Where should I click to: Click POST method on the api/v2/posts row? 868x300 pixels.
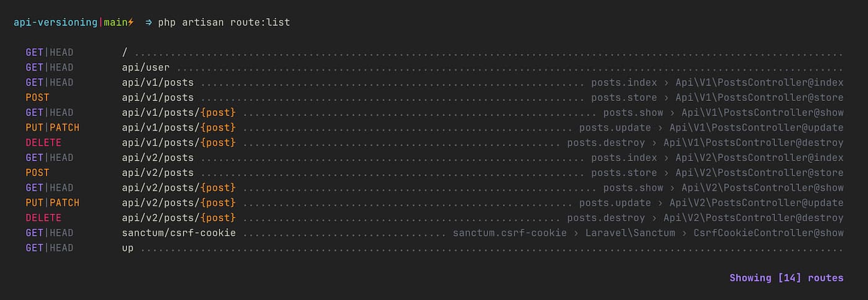[x=37, y=172]
